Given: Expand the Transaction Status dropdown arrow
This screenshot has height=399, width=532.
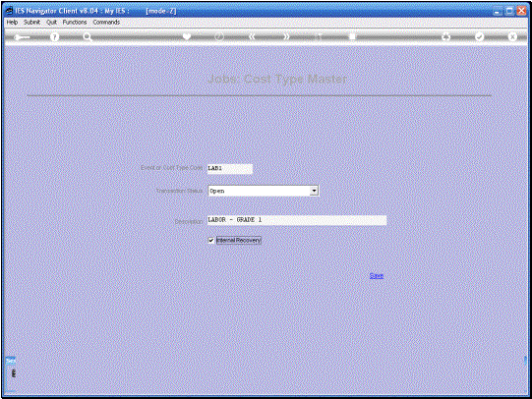Looking at the screenshot, I should [314, 191].
